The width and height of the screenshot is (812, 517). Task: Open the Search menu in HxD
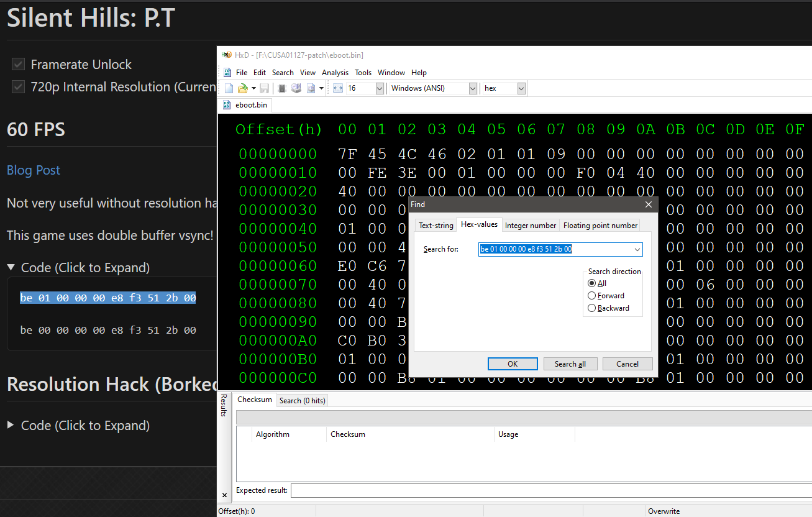(x=283, y=73)
